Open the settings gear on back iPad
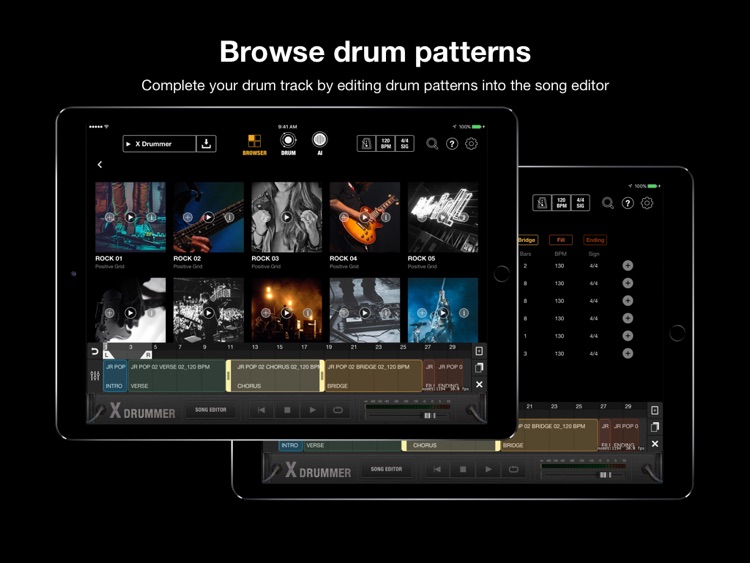This screenshot has width=750, height=563. coord(647,203)
